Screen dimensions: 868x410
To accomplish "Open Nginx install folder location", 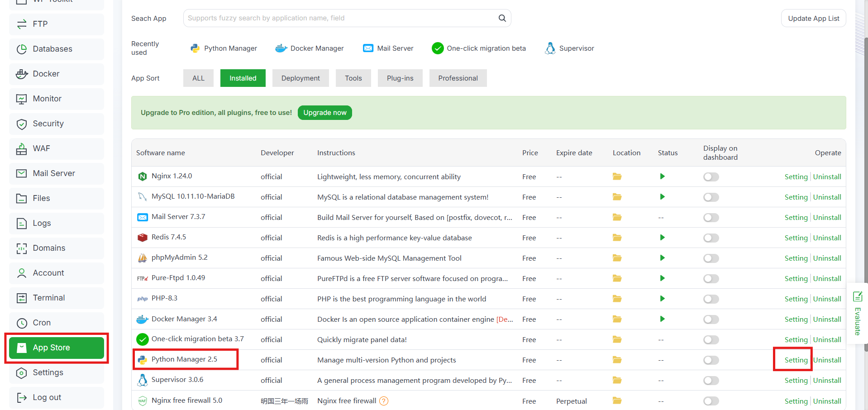I will [617, 176].
